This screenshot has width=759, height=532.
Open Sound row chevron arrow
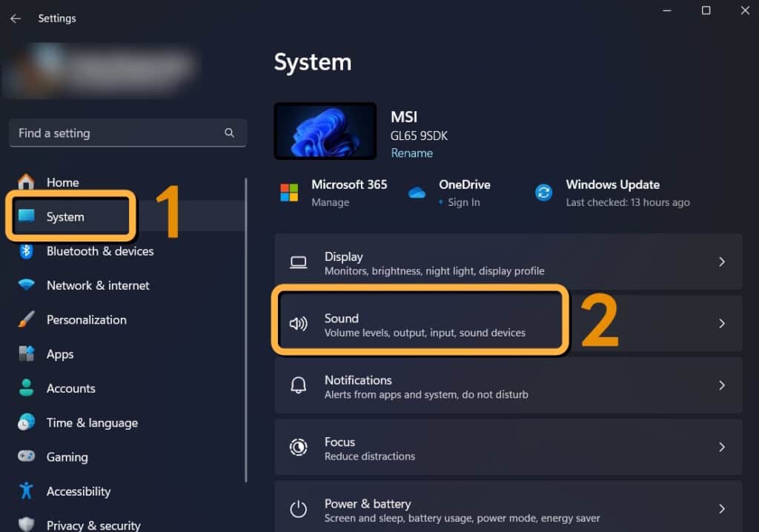[722, 323]
